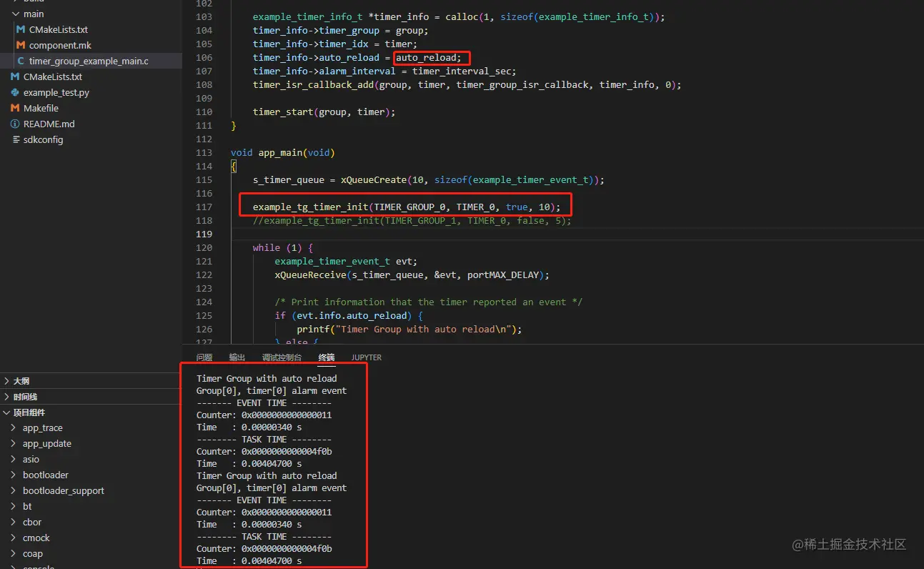This screenshot has width=924, height=569.
Task: Open the CMakeLists.txt directly above example_test.py
Action: coord(53,77)
